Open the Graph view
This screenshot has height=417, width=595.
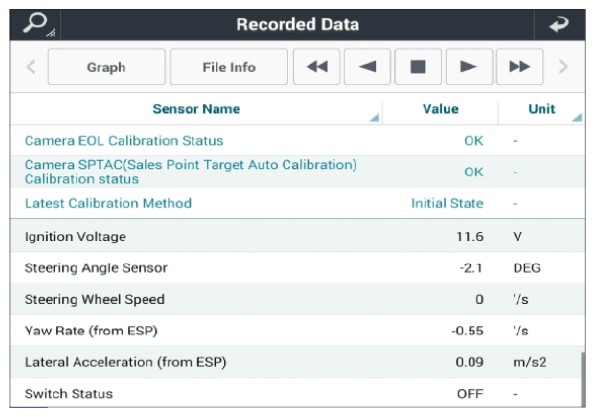pos(107,67)
